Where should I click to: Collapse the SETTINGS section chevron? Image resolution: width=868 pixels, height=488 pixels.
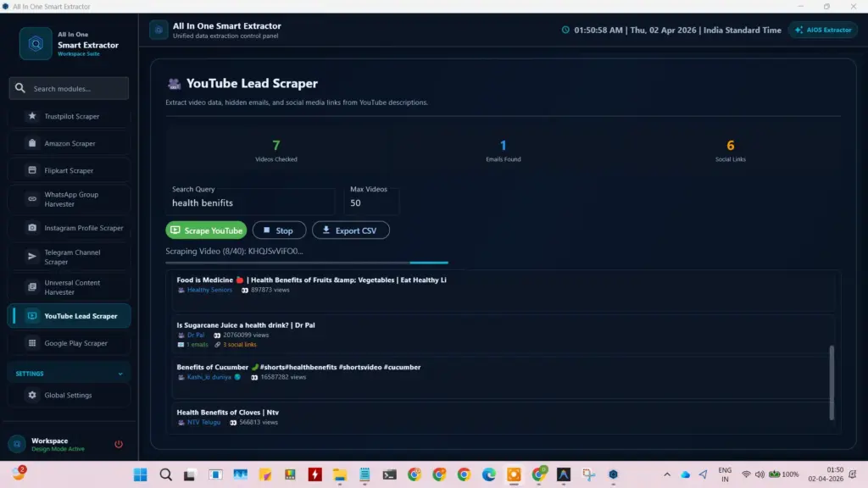pyautogui.click(x=120, y=374)
